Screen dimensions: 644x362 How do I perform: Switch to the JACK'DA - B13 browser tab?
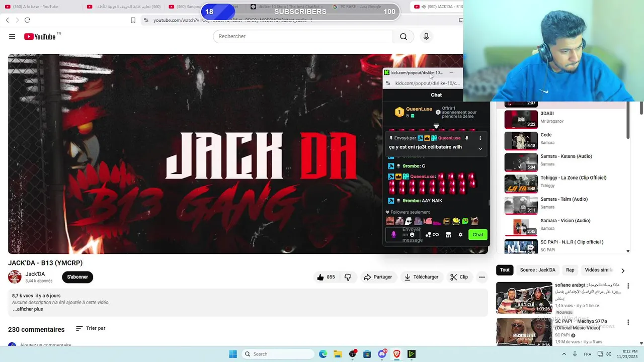[x=437, y=7]
